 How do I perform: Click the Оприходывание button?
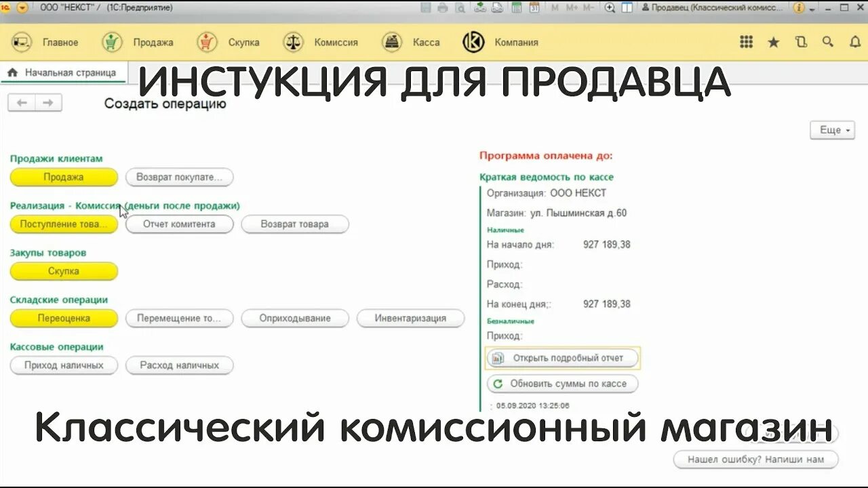(x=295, y=319)
